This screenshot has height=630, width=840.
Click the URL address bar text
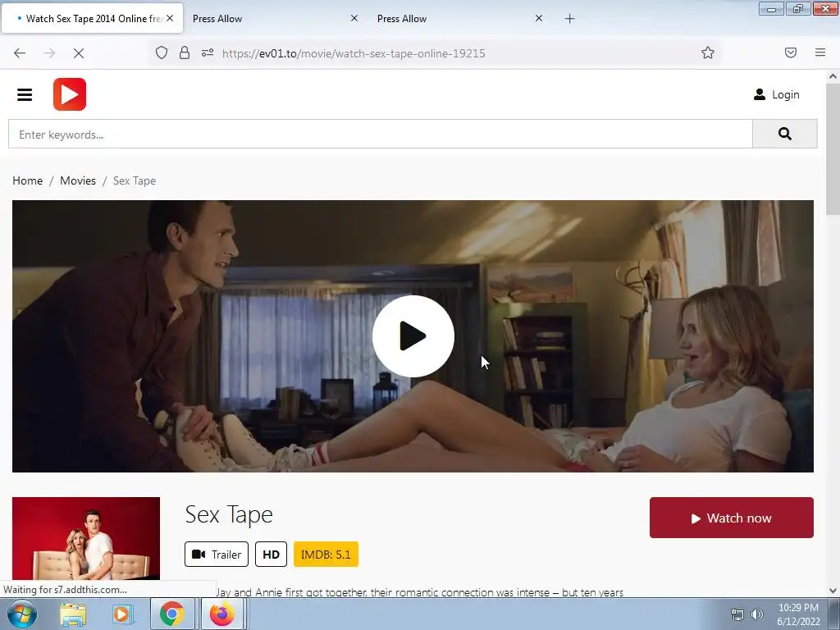354,53
